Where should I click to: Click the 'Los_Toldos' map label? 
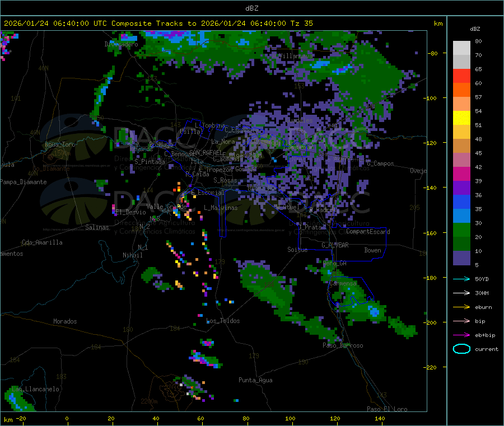click(223, 321)
